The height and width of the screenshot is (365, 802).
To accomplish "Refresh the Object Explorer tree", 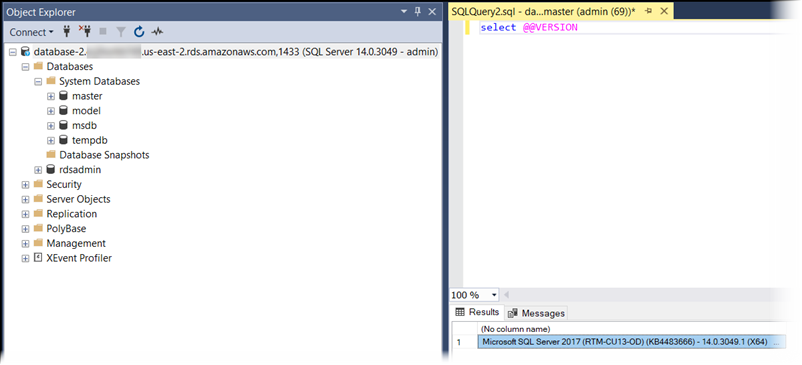I will [x=139, y=32].
